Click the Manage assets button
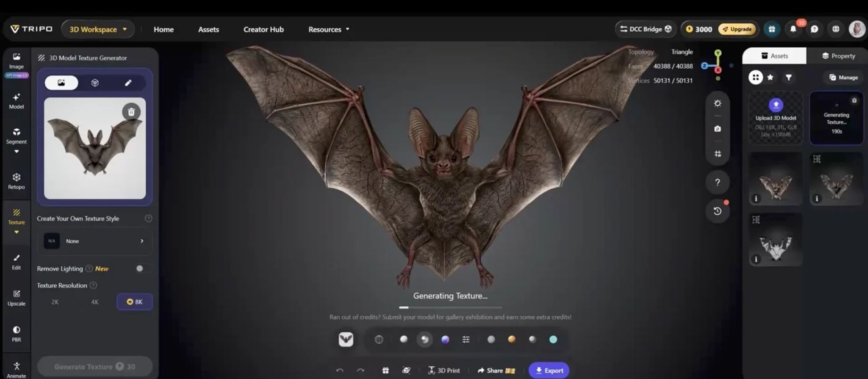Image resolution: width=868 pixels, height=379 pixels. pos(843,77)
